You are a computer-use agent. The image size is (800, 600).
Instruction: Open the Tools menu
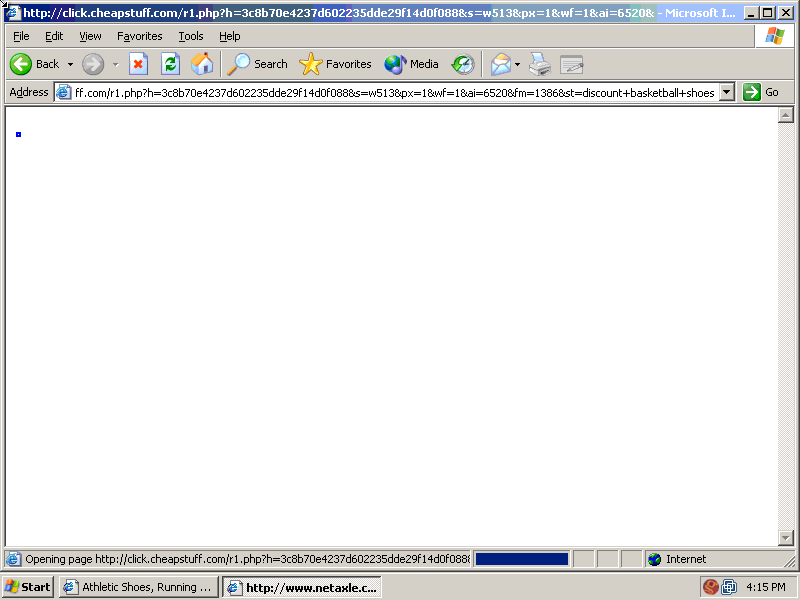coord(191,36)
